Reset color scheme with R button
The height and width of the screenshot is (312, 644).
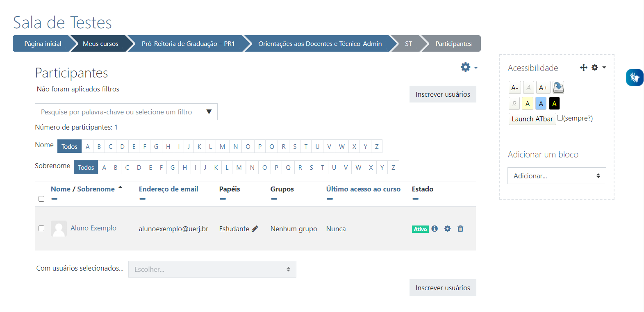(514, 104)
